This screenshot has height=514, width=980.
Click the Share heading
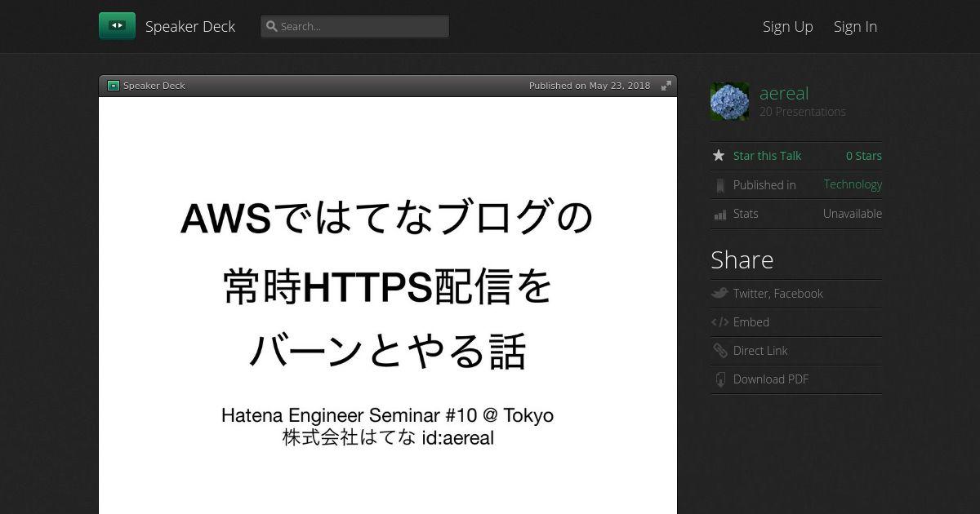pos(742,260)
